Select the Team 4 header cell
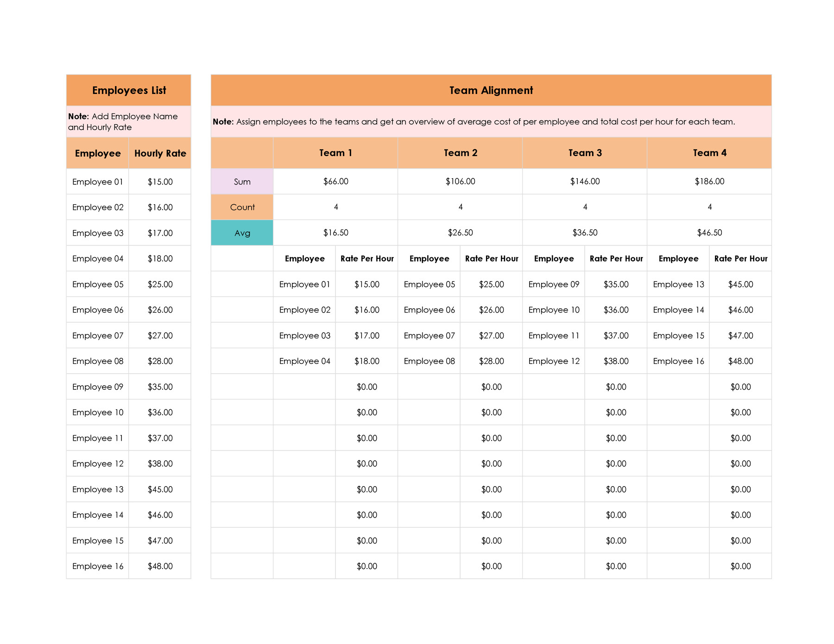The height and width of the screenshot is (644, 834). point(710,153)
